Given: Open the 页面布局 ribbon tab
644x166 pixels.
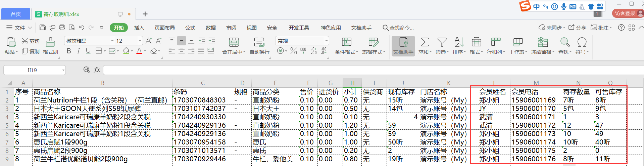Looking at the screenshot, I should 164,28.
